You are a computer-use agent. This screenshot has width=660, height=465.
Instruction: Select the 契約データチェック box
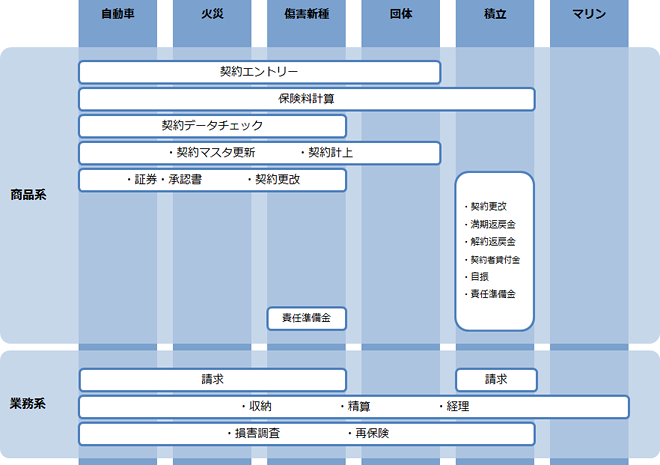click(x=213, y=126)
